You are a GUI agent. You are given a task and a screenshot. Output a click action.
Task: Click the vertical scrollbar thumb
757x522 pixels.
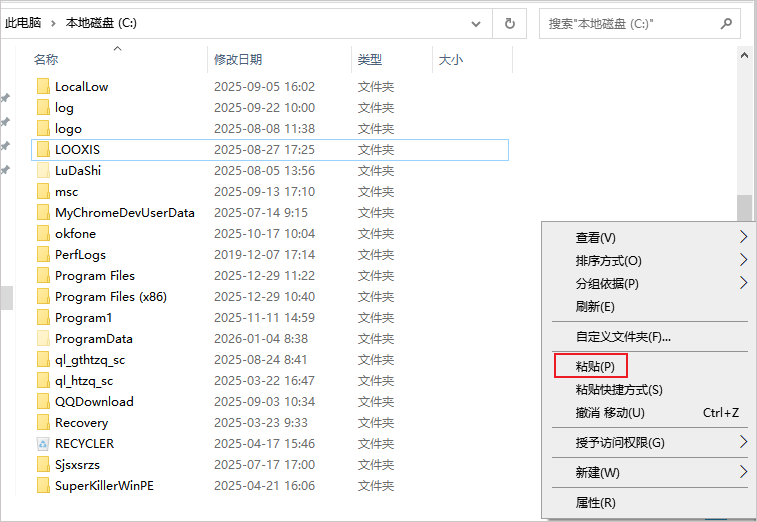point(744,208)
